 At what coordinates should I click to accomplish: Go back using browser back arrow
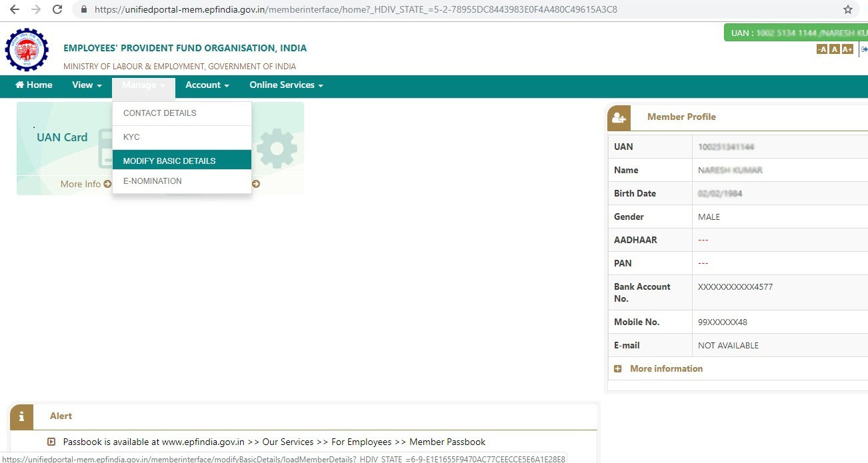[14, 10]
